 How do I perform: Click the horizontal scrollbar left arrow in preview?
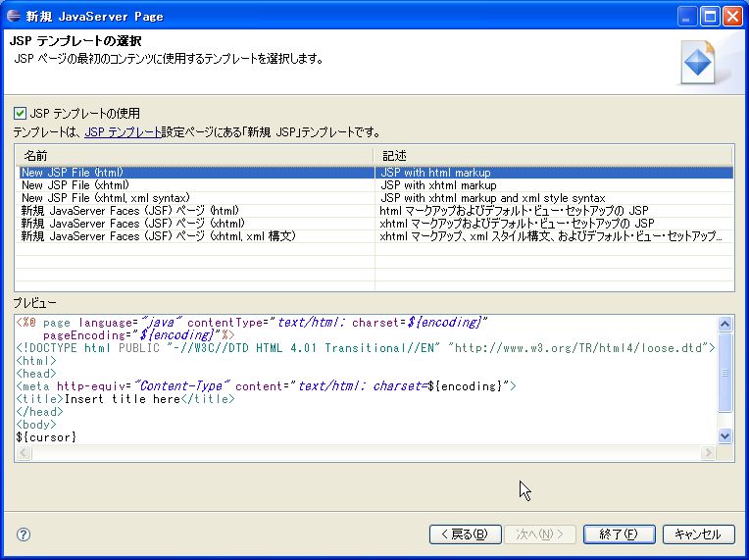(x=24, y=452)
